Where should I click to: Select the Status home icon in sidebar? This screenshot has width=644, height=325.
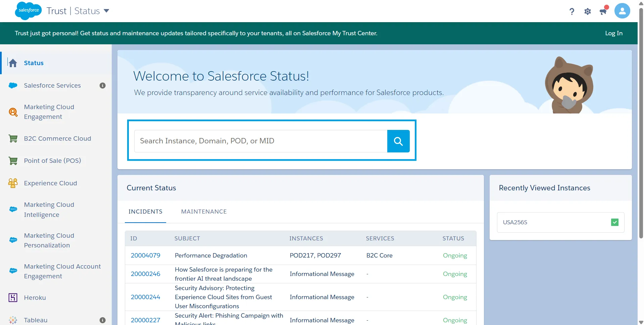[13, 63]
